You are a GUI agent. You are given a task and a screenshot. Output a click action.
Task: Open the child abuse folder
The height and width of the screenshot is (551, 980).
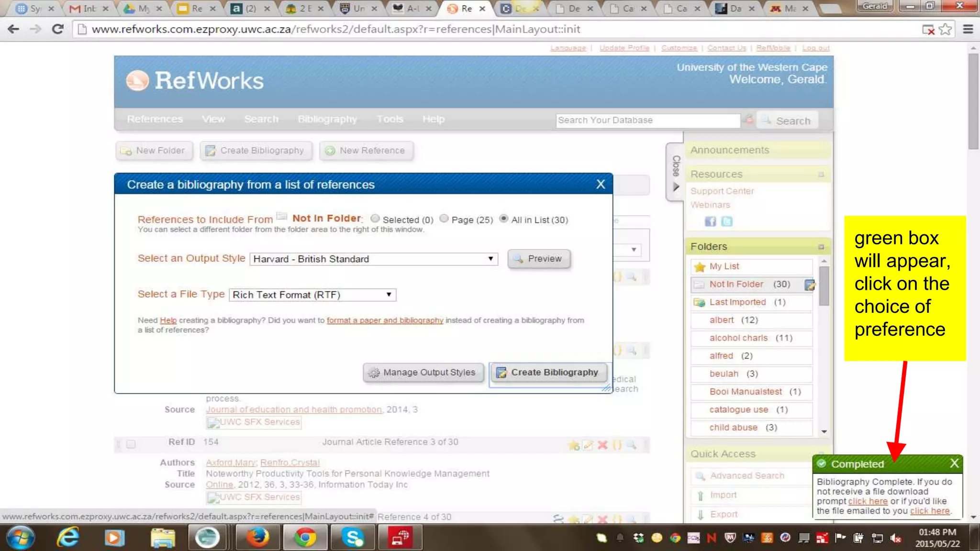coord(751,428)
